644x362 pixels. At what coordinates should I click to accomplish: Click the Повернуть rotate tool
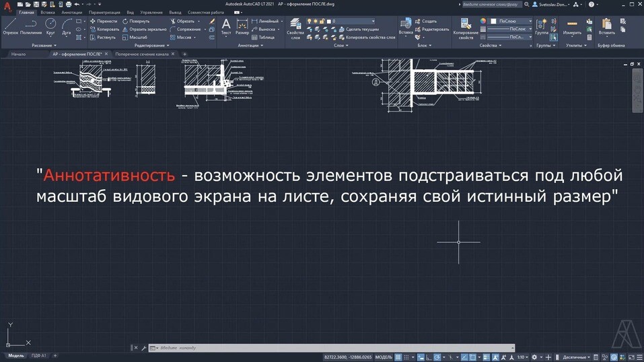[136, 21]
